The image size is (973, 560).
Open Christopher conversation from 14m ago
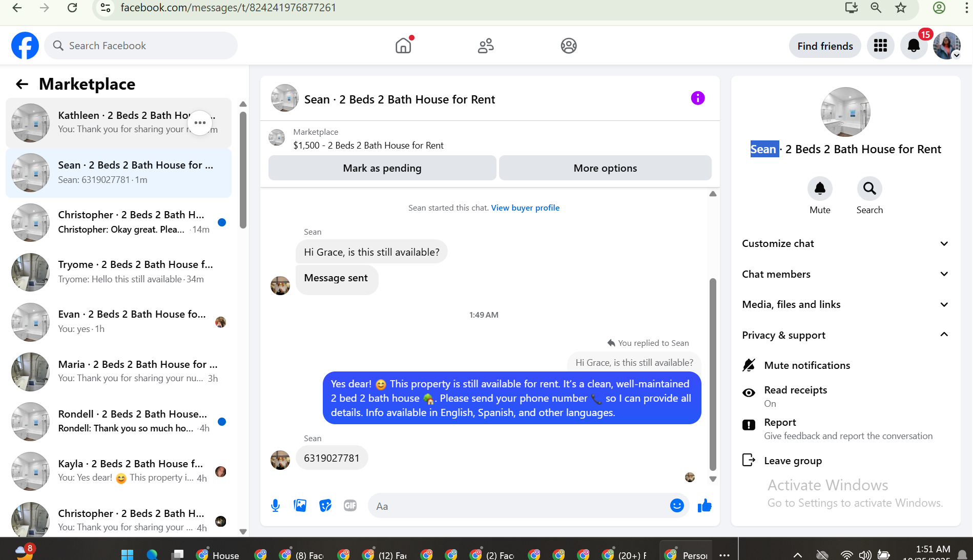(x=118, y=222)
